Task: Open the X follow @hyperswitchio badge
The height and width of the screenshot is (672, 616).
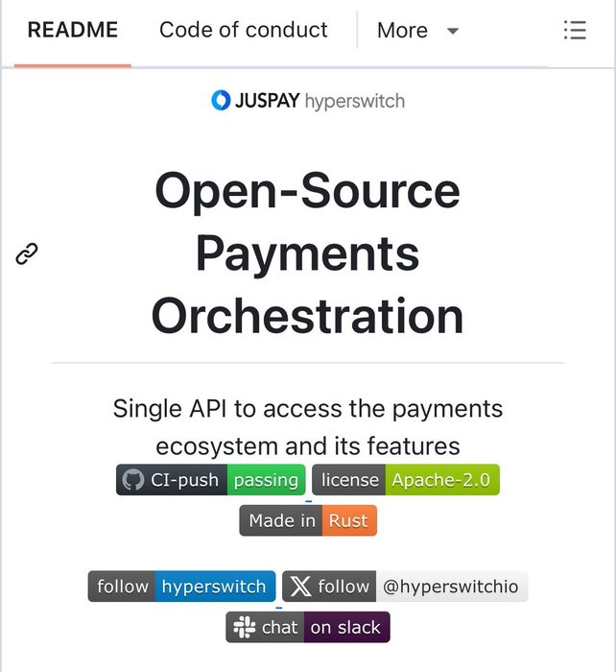Action: pos(405,586)
